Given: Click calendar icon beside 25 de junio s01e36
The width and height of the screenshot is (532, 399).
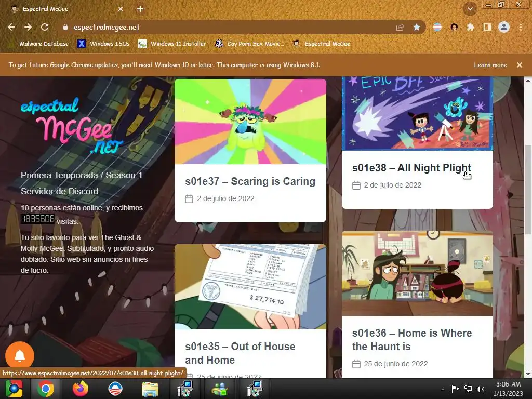Looking at the screenshot, I should (x=356, y=364).
